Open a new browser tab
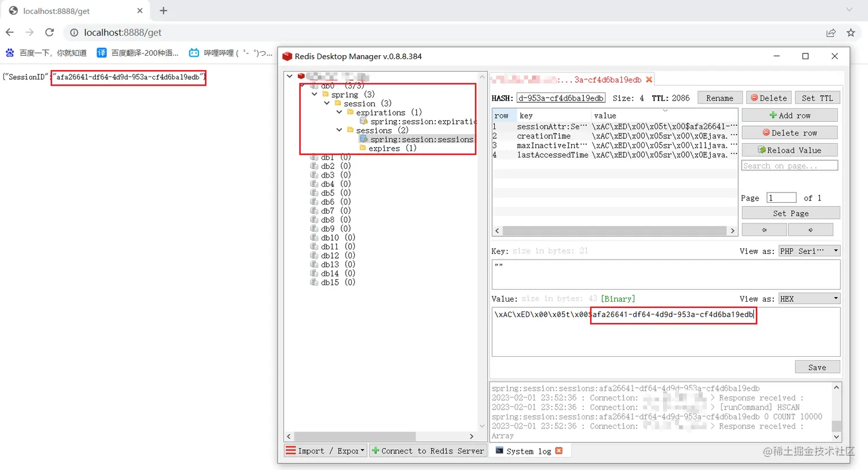Viewport: 868px width, 470px height. (164, 10)
